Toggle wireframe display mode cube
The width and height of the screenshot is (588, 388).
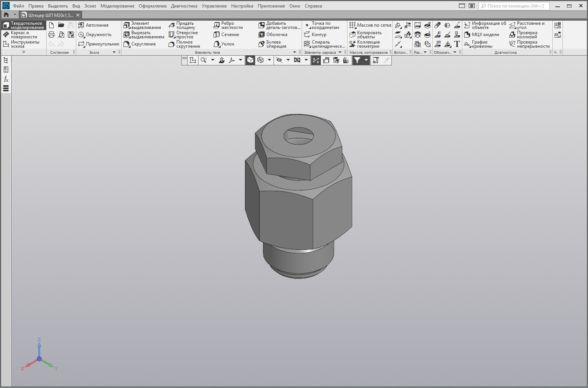click(x=260, y=60)
